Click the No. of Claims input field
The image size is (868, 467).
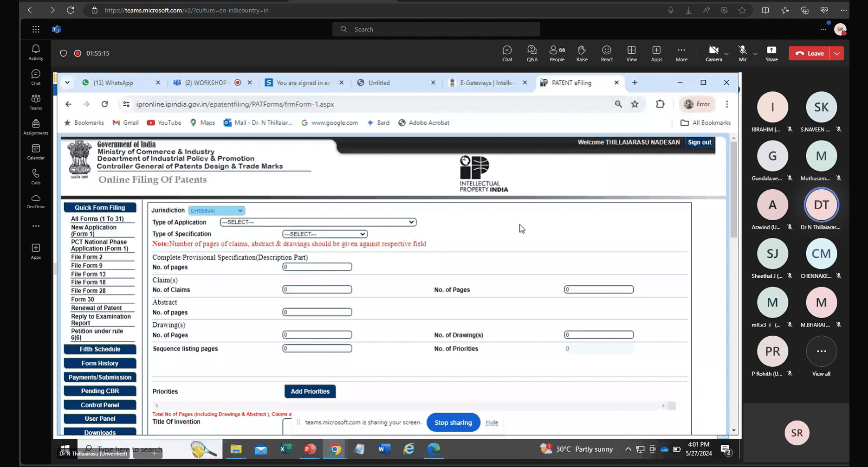click(x=317, y=290)
